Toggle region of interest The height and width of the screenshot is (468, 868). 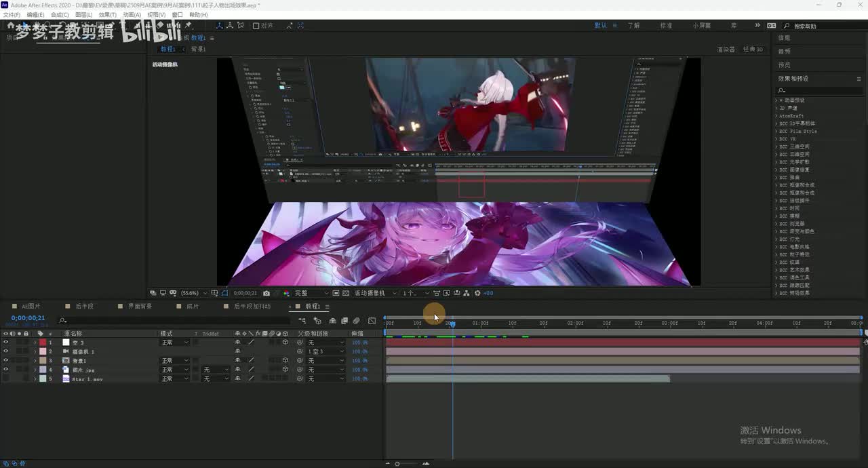(x=336, y=293)
